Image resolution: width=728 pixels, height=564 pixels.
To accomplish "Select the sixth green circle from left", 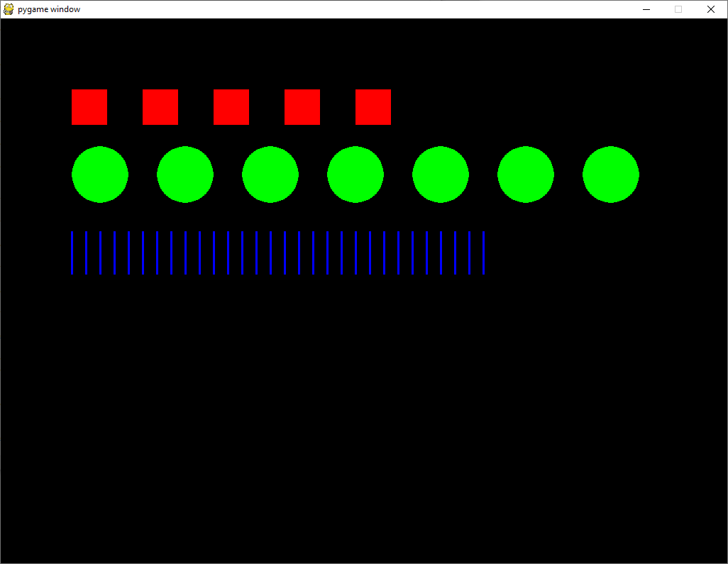I will pyautogui.click(x=526, y=175).
